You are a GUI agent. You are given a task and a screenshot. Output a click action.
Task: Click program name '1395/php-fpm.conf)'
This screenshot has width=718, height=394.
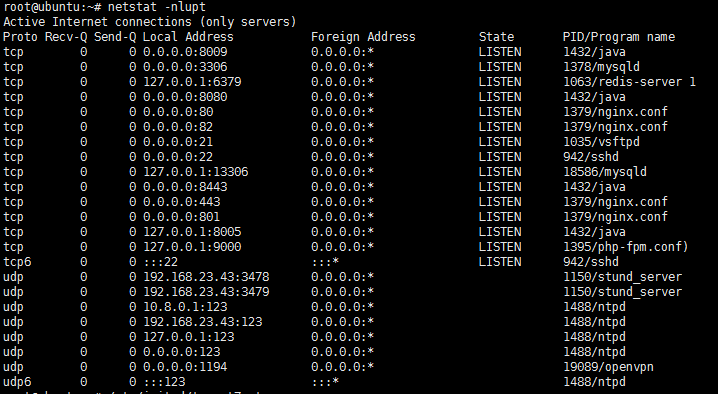coord(626,247)
